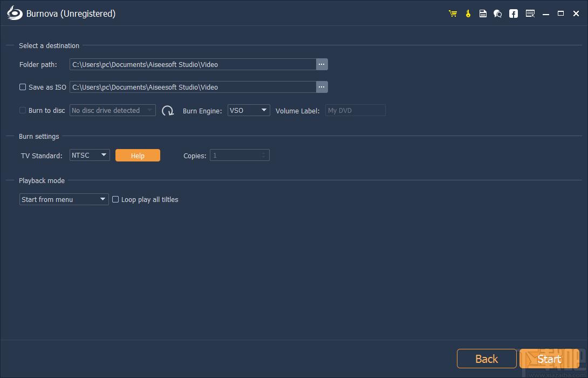Click the 'Select a destination' heading
Screen dimensions: 588x378
49,45
